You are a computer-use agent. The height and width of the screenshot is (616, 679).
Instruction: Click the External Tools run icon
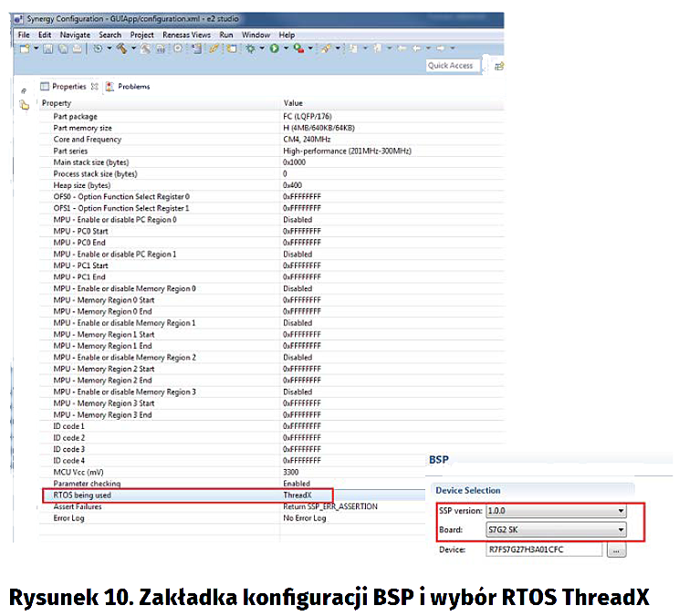pos(298,48)
